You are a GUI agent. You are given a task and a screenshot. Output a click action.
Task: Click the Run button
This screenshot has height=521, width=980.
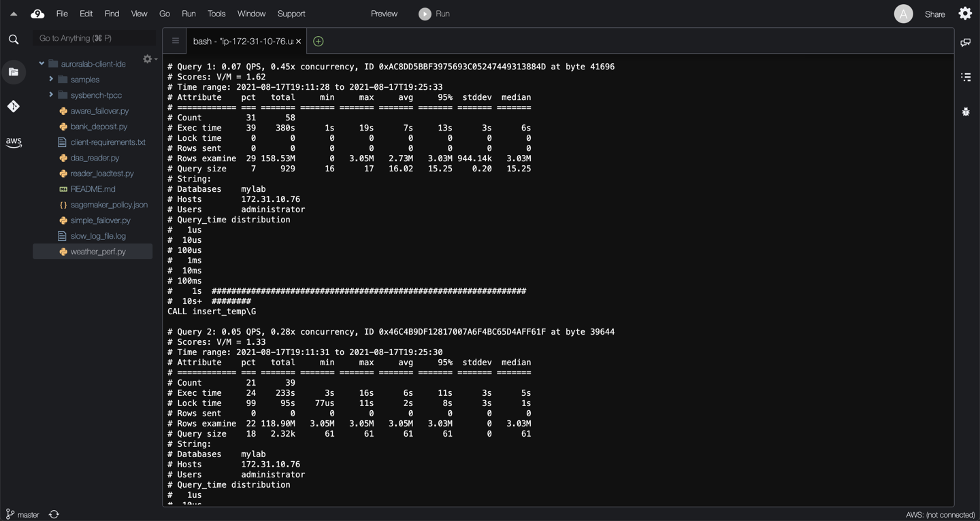coord(434,14)
